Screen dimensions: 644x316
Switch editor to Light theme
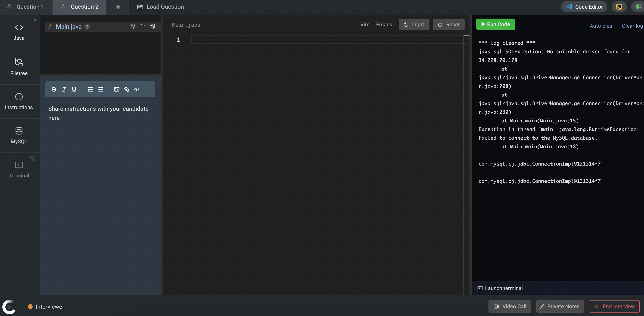[414, 24]
